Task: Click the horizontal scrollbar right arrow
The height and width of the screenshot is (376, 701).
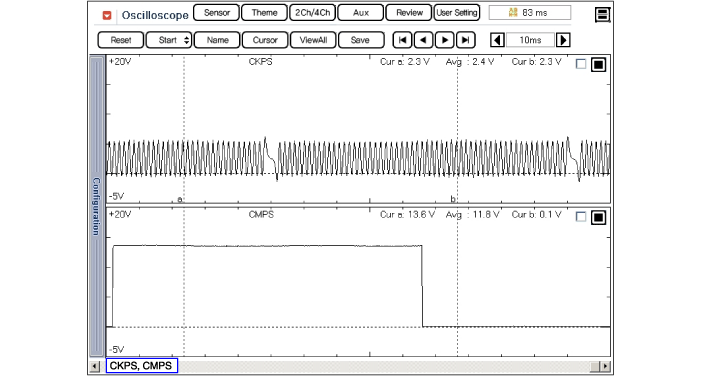Action: point(605,366)
